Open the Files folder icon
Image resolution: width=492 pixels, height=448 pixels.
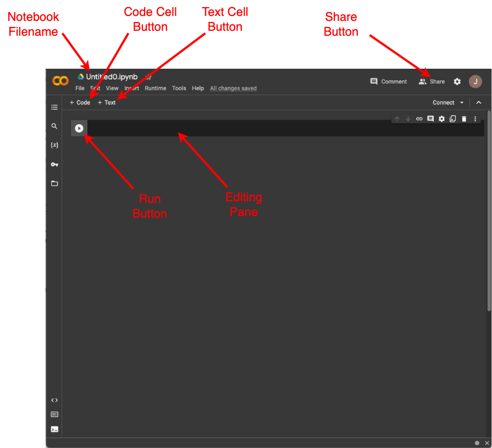tap(54, 183)
